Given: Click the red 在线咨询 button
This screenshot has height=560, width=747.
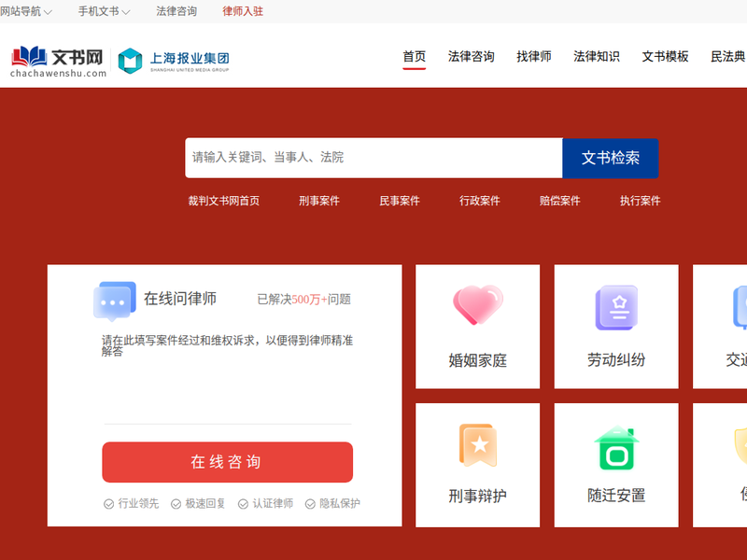Looking at the screenshot, I should [227, 462].
